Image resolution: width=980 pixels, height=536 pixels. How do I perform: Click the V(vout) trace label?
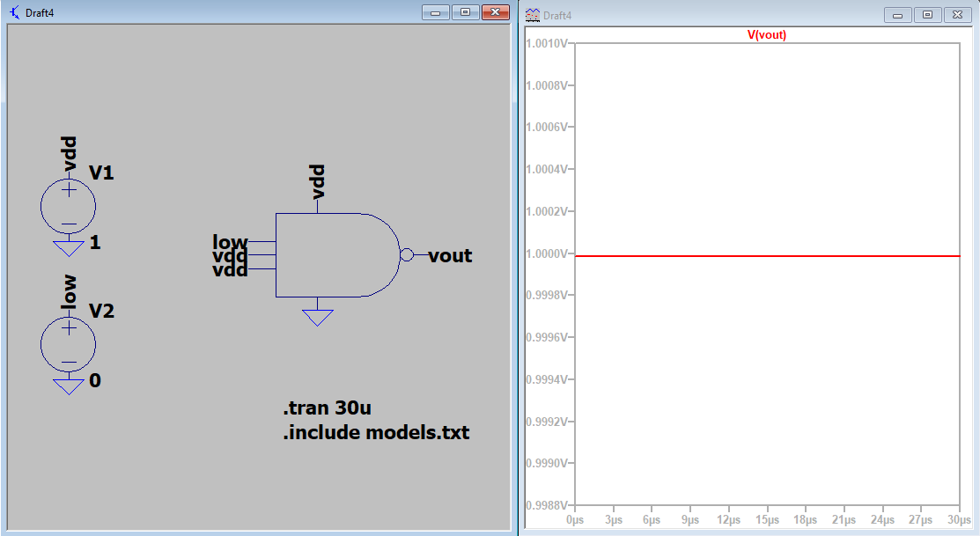pos(766,35)
